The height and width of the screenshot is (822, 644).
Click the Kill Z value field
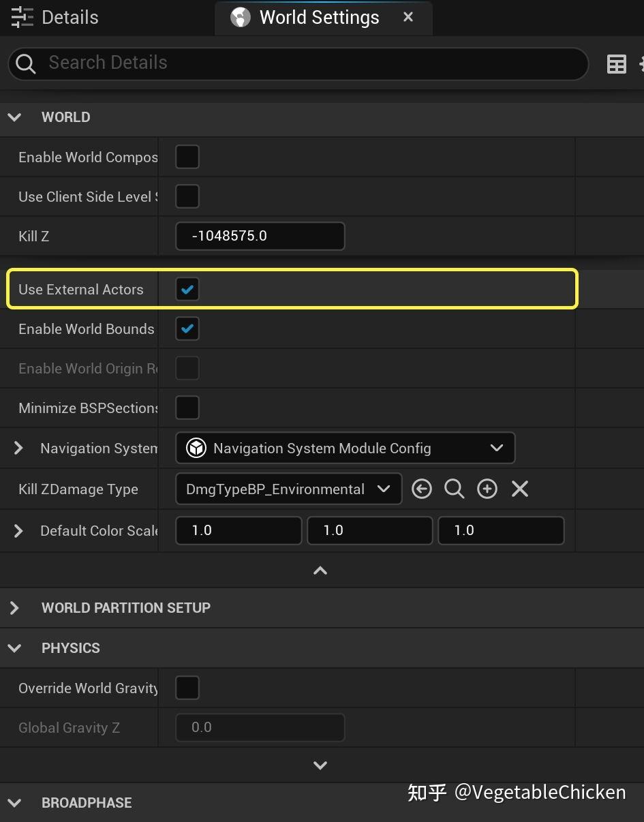pos(260,237)
